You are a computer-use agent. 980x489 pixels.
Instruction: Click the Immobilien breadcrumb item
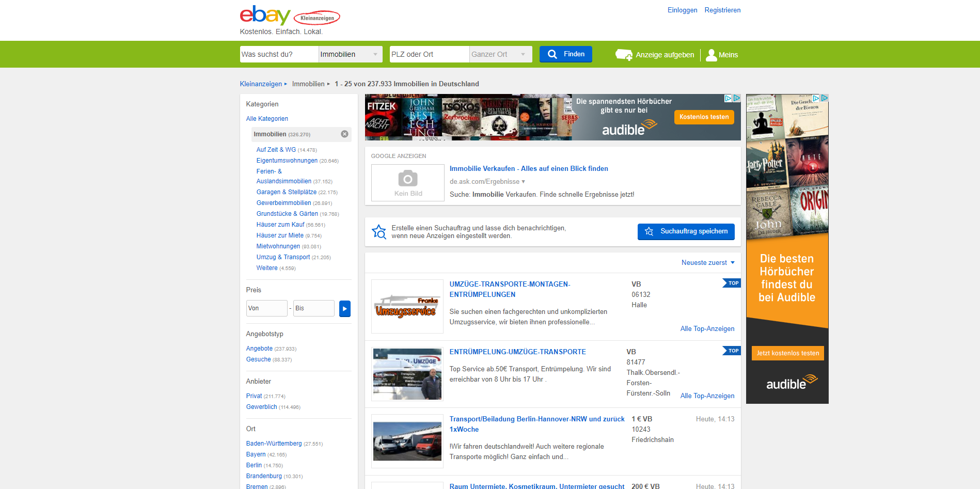(308, 84)
